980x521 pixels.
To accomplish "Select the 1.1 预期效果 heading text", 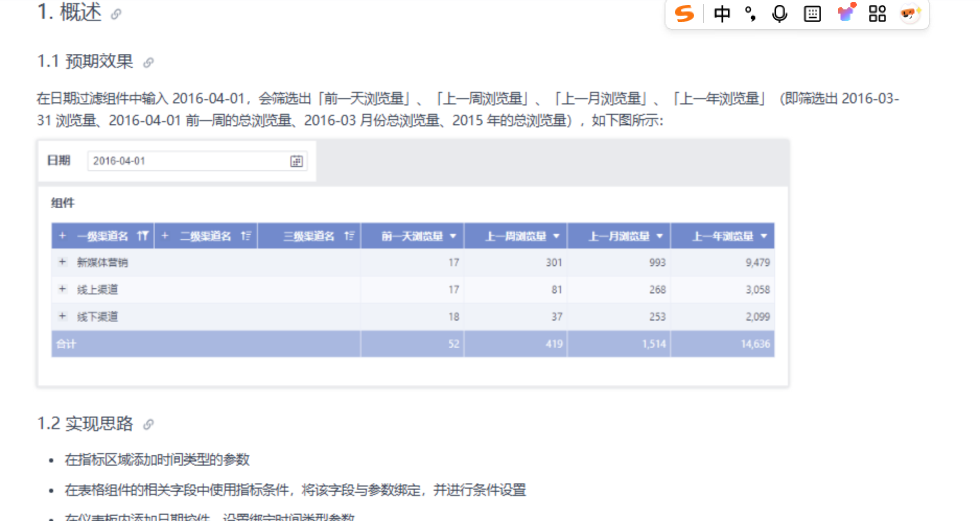I will point(85,62).
